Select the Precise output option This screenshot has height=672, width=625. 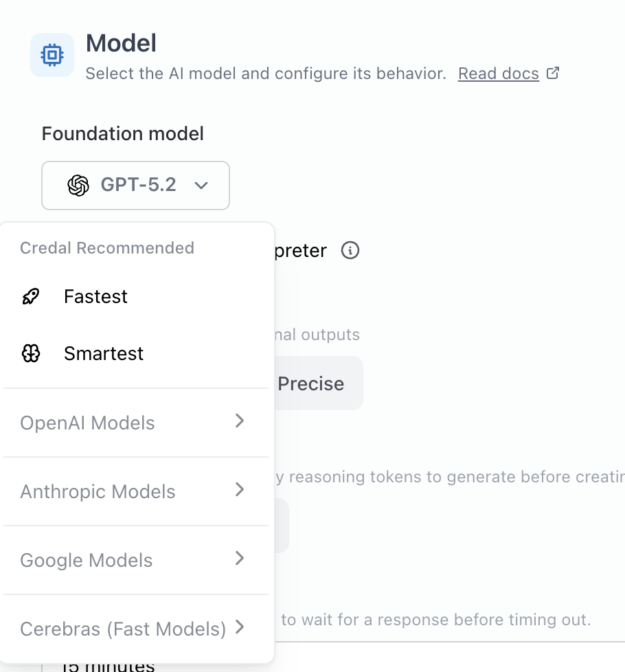click(311, 383)
